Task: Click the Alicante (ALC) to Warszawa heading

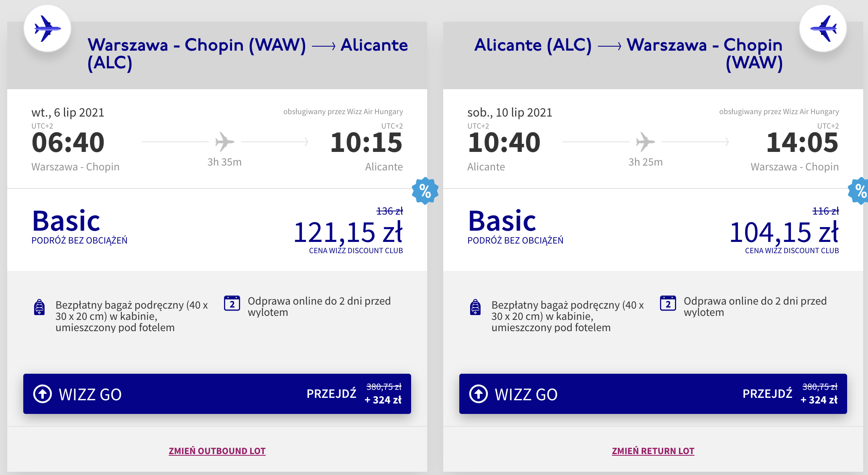Action: click(x=628, y=54)
